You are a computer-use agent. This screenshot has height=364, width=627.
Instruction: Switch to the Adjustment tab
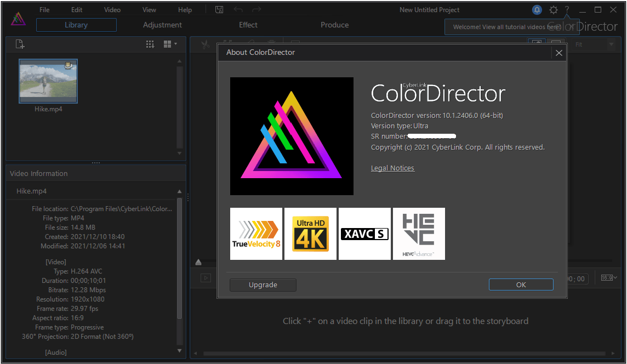tap(162, 25)
